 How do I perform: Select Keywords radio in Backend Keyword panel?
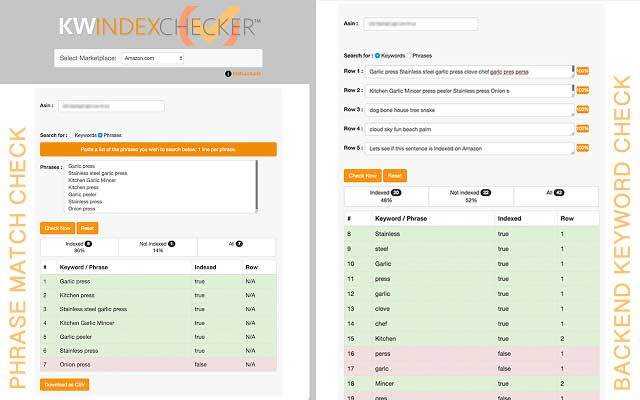click(x=377, y=56)
